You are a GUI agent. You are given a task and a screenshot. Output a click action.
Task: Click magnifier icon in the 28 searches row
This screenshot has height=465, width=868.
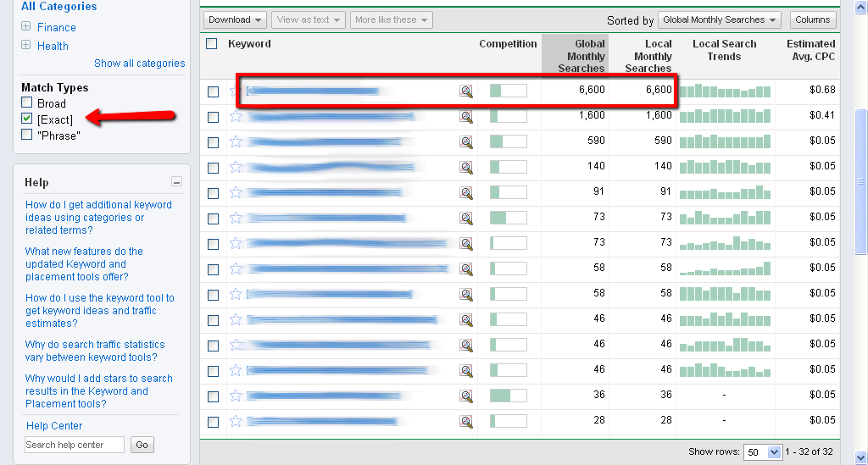pos(466,421)
